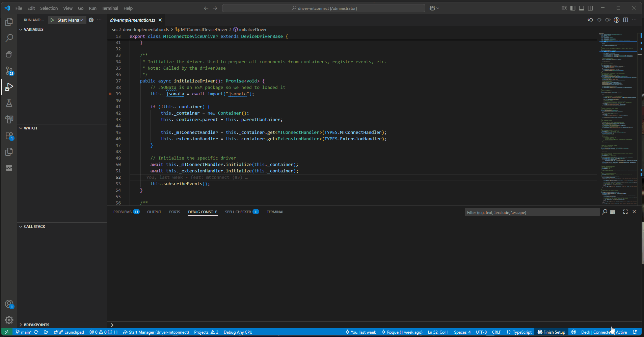Toggle the secondary side bar visibility
644x337 pixels.
(x=590, y=8)
